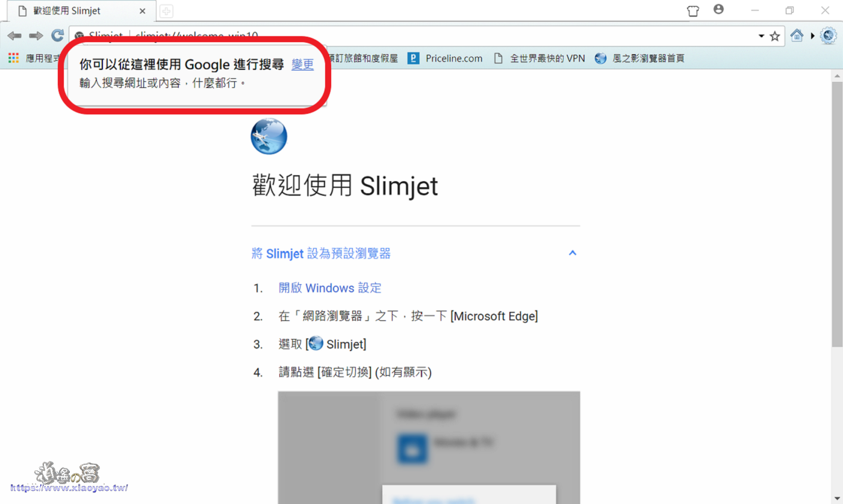The image size is (843, 504).
Task: Click the 歡迎使用 Slimjet page heading
Action: 344,186
